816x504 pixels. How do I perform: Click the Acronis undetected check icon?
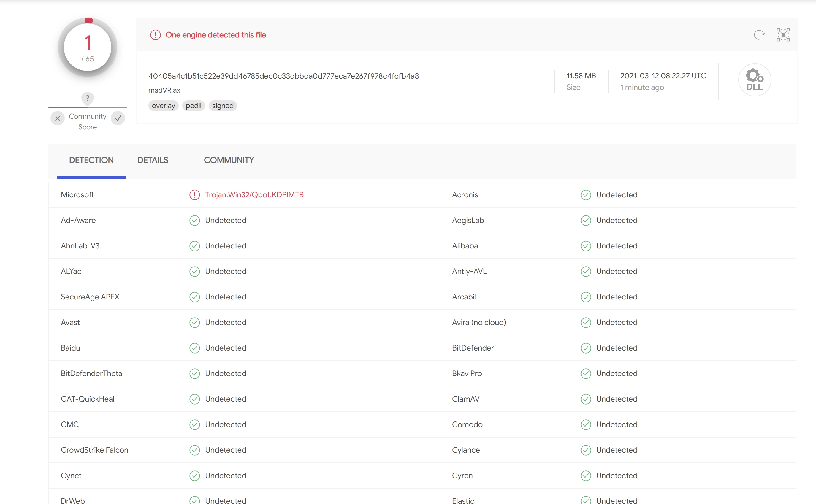point(586,195)
